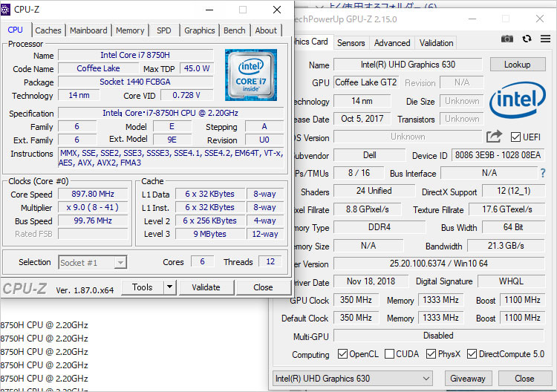The height and width of the screenshot is (392, 557).
Task: Click the Threads value 12
Action: tap(270, 261)
